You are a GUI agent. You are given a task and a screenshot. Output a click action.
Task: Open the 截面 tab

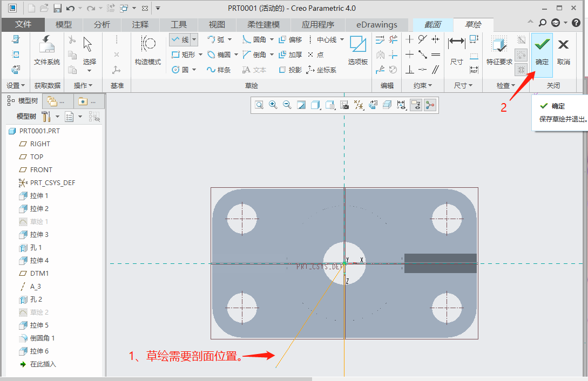pyautogui.click(x=432, y=25)
